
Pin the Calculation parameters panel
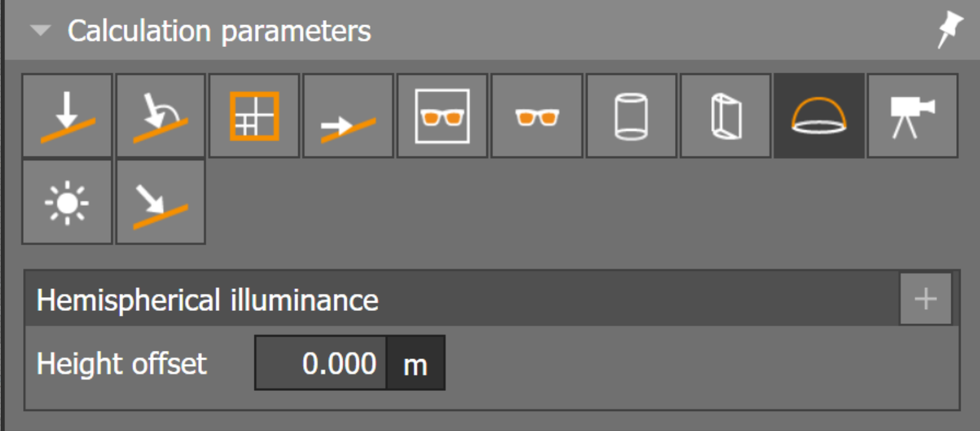click(x=951, y=29)
